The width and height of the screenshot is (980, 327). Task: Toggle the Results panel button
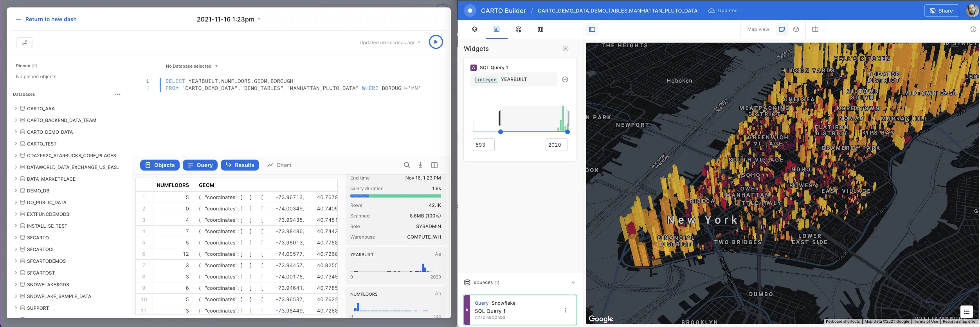(x=240, y=165)
